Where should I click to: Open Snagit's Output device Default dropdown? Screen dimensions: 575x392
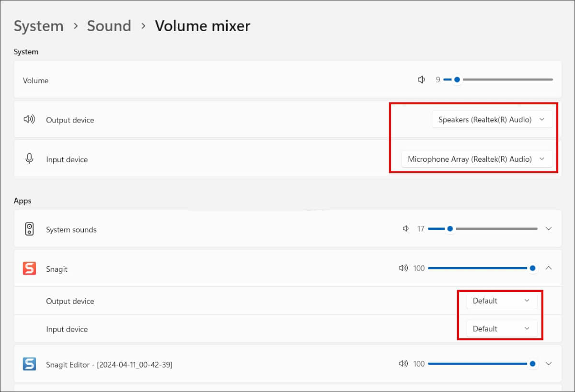pyautogui.click(x=502, y=301)
